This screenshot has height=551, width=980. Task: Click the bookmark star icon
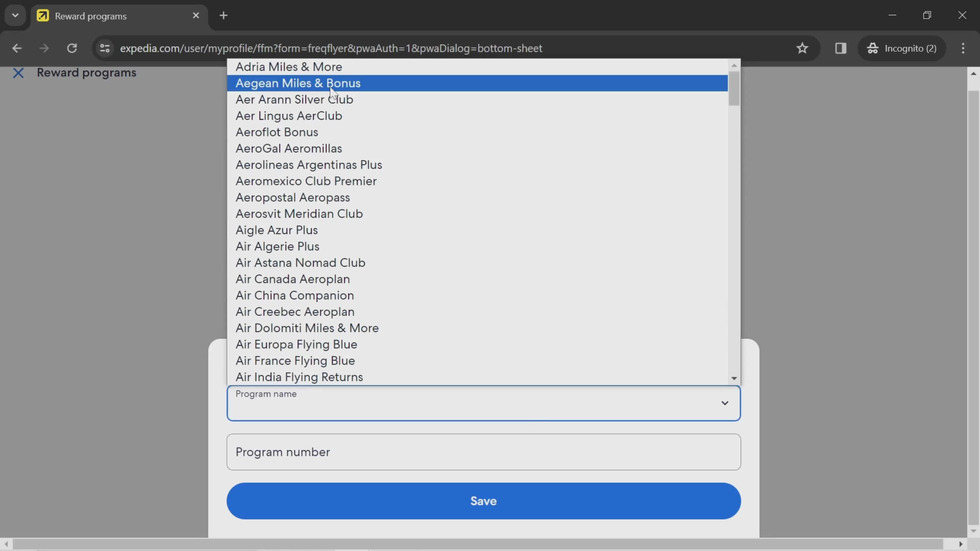click(802, 48)
